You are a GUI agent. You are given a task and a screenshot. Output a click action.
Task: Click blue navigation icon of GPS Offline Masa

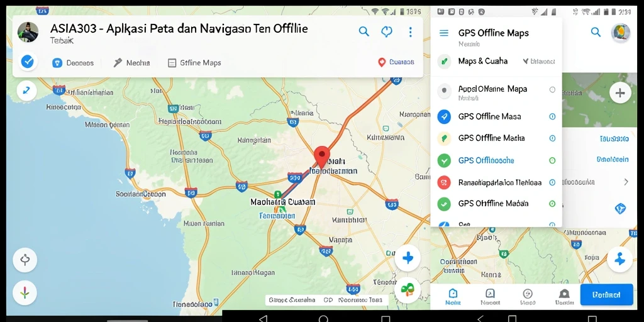pyautogui.click(x=444, y=116)
